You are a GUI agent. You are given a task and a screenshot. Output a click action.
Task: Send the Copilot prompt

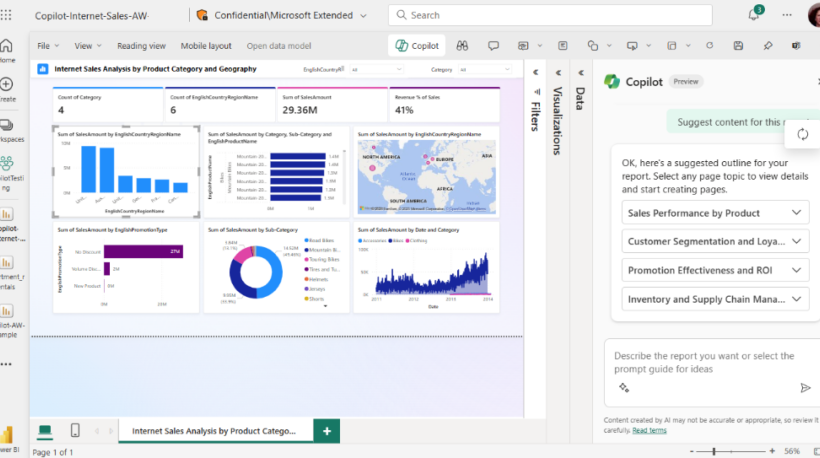pyautogui.click(x=805, y=387)
